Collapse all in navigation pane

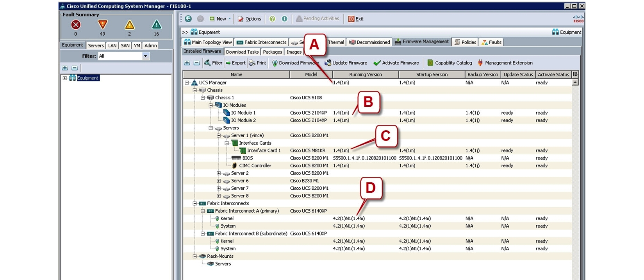[x=75, y=68]
